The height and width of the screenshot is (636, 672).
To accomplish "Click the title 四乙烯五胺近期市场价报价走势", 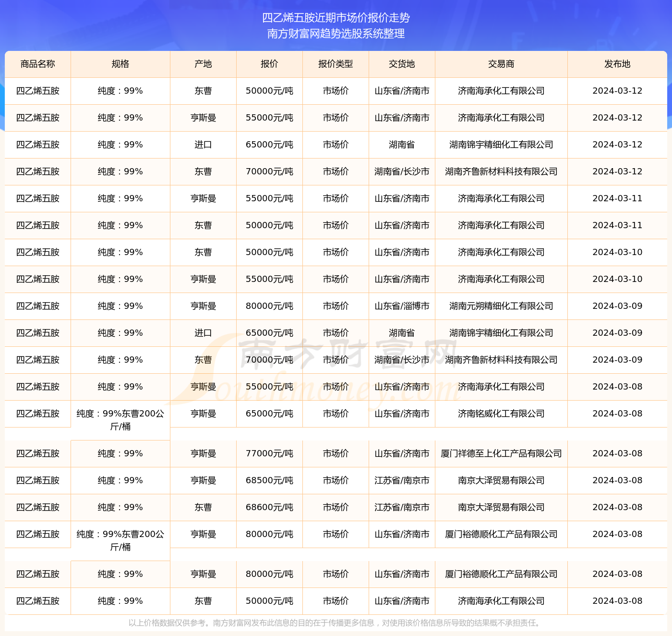I will tap(336, 18).
